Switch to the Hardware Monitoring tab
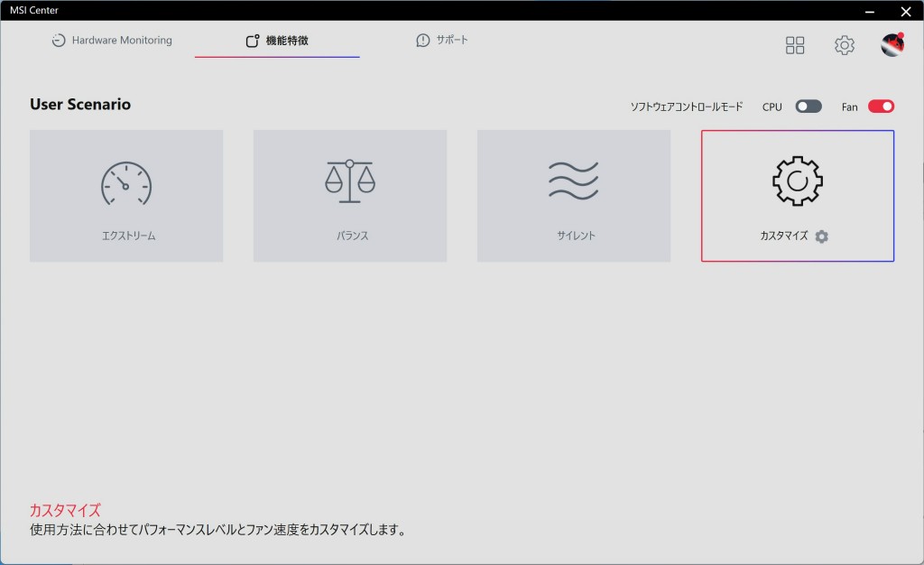Image resolution: width=924 pixels, height=565 pixels. (121, 41)
